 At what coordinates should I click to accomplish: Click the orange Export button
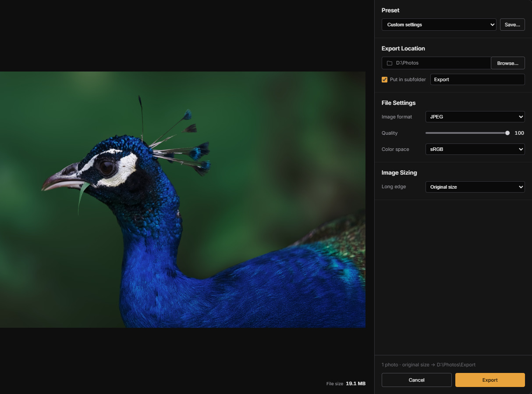tap(490, 380)
